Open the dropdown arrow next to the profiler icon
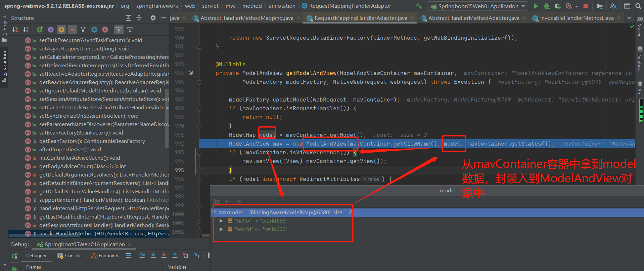 [576, 6]
